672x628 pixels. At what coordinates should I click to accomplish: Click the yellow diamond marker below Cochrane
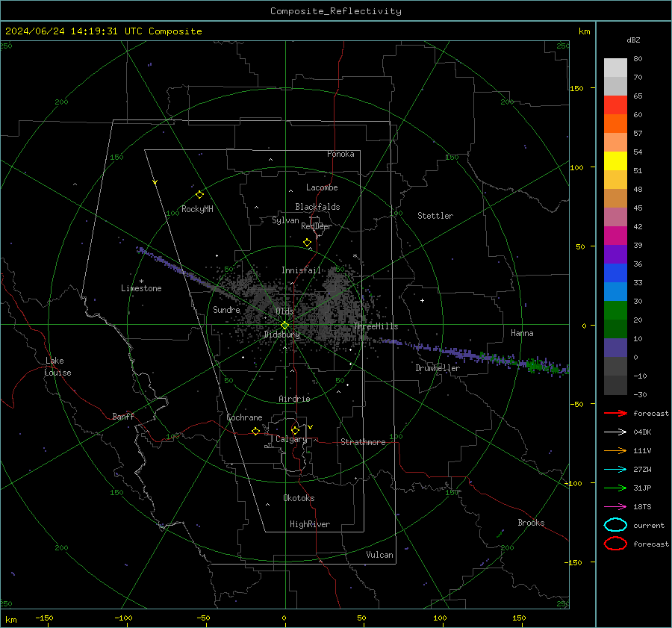click(256, 431)
